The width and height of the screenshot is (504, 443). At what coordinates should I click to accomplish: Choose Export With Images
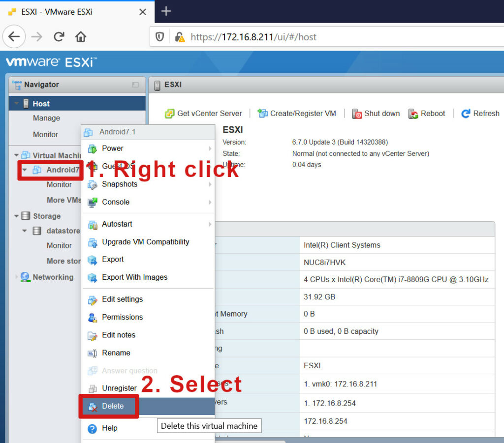(148, 277)
